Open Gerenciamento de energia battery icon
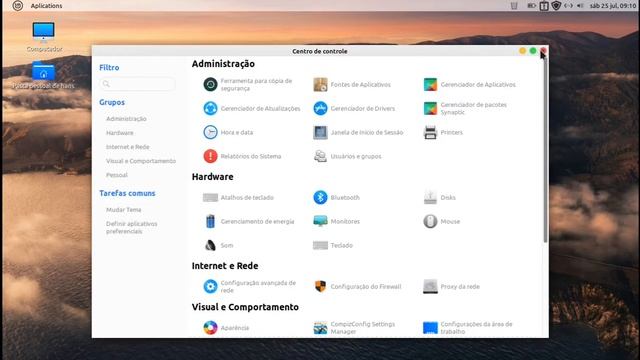 (210, 221)
